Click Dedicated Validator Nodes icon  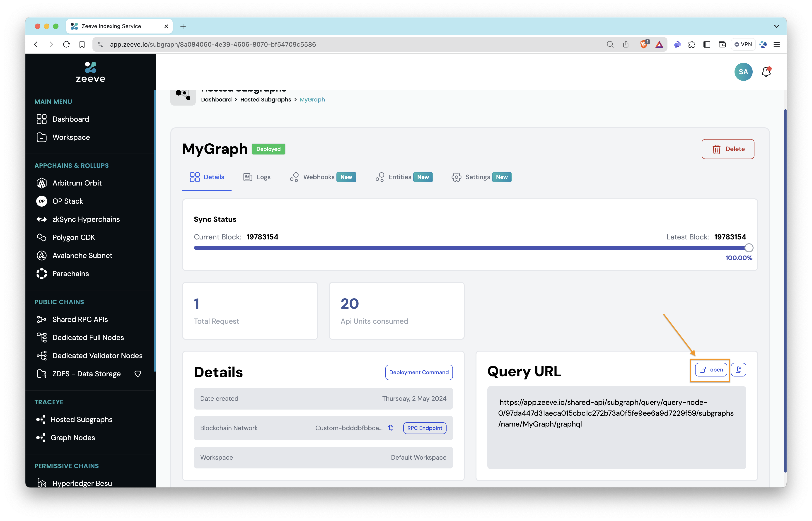click(42, 356)
